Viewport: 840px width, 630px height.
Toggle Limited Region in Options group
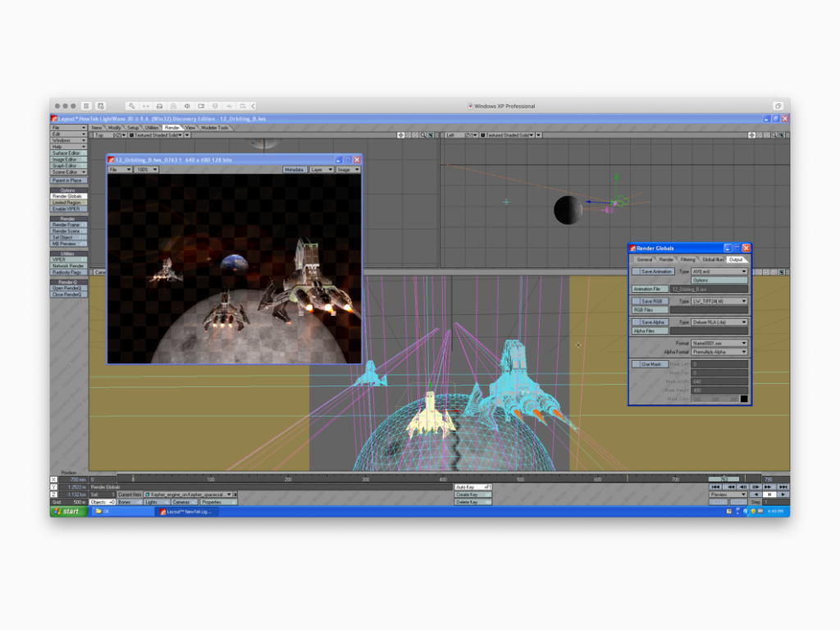point(68,203)
